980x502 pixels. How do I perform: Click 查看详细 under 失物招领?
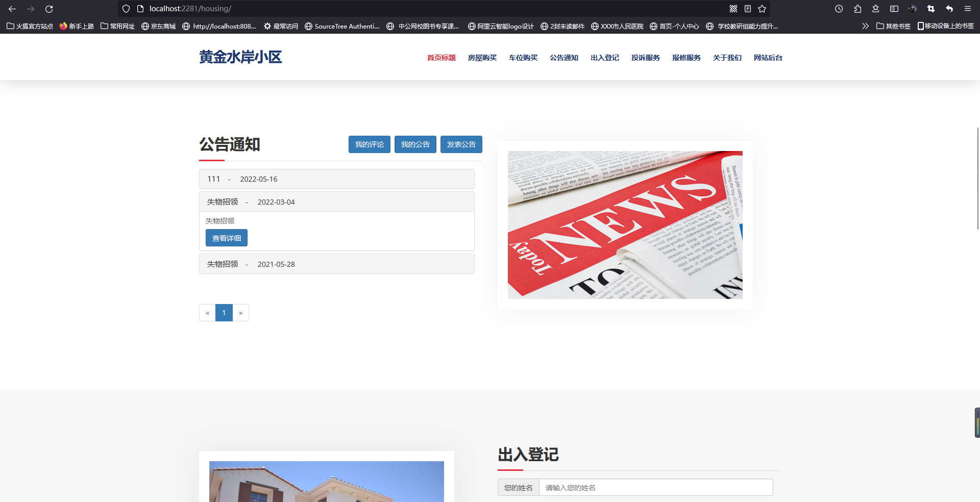226,238
